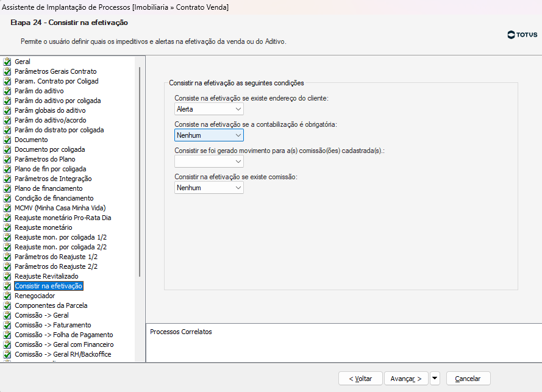Click the steps list vertical scrollbar
The width and height of the screenshot is (542, 392).
(x=140, y=172)
